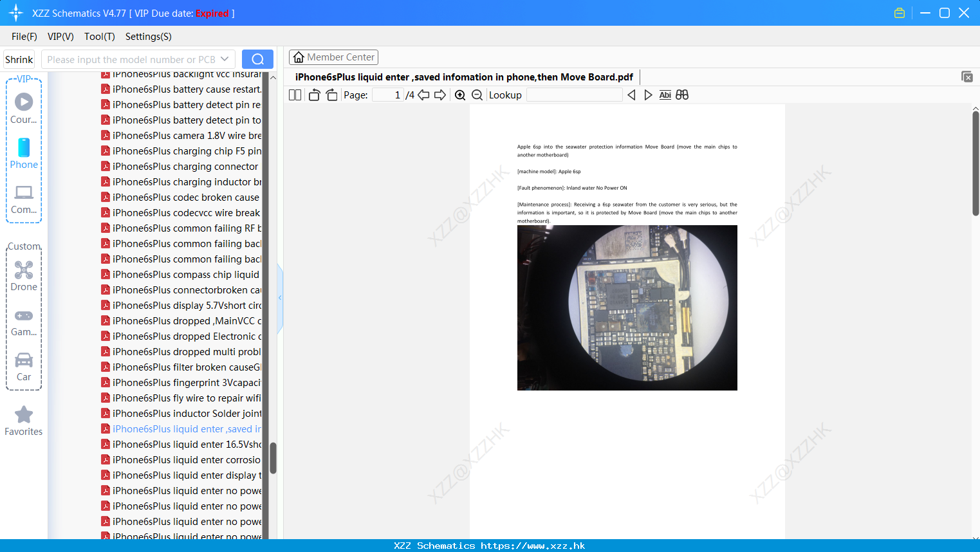Toggle the two-page view layout icon
Image resolution: width=980 pixels, height=552 pixels.
[x=295, y=95]
